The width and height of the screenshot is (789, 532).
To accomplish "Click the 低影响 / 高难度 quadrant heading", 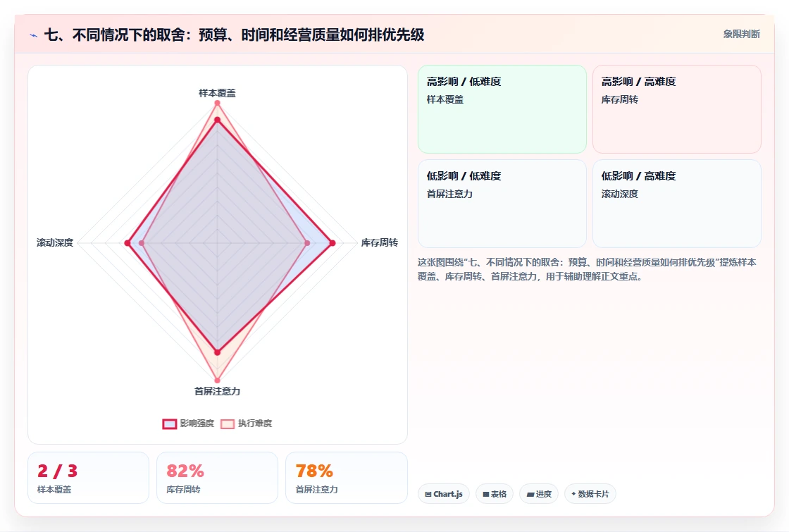I will (x=638, y=176).
